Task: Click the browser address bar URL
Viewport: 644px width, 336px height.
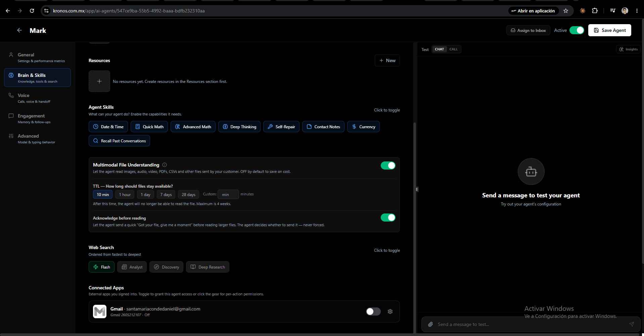Action: pos(129,11)
